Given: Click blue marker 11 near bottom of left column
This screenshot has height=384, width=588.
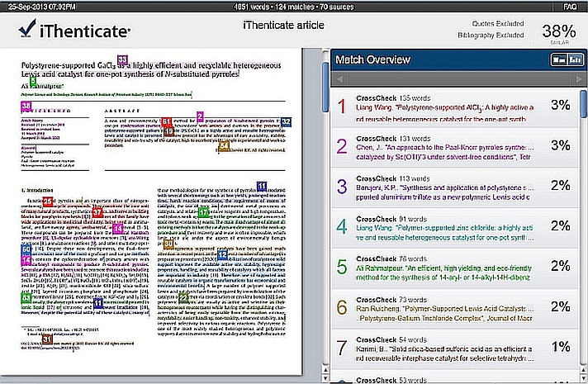Looking at the screenshot, I should 98,303.
